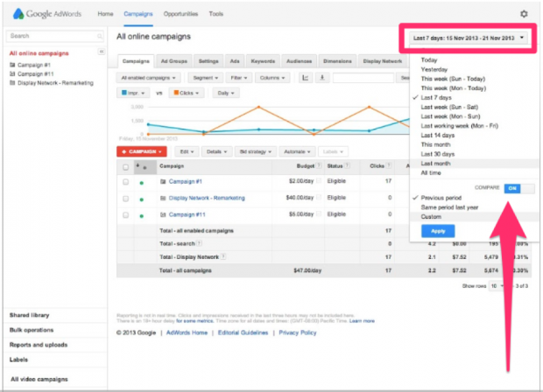
Task: Open the Editorial Guidelines footer link
Action: coord(243,332)
